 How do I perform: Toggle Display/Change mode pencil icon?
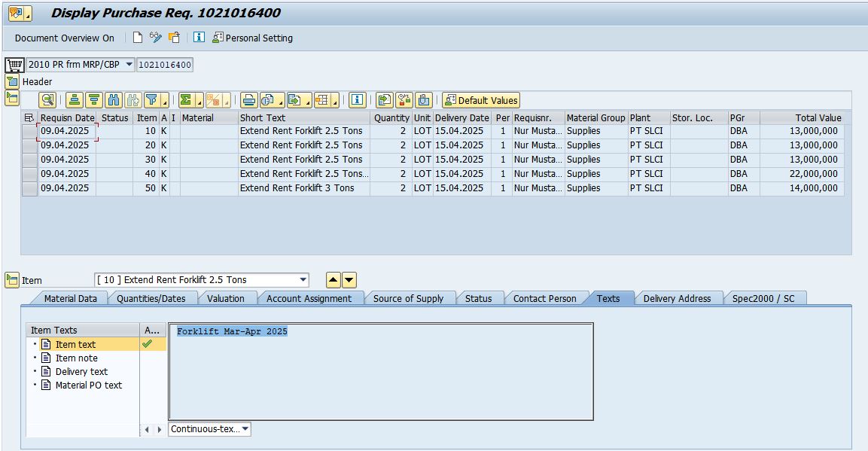[156, 38]
